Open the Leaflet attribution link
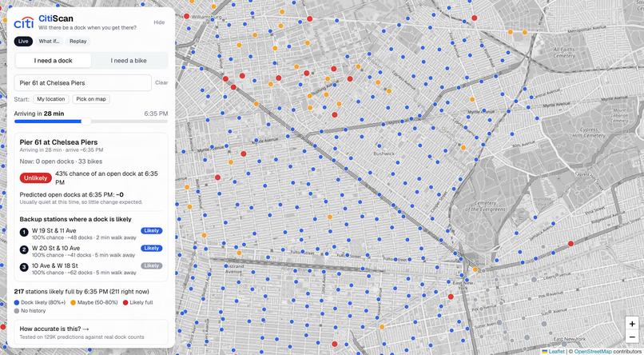The height and width of the screenshot is (355, 644). [x=553, y=351]
